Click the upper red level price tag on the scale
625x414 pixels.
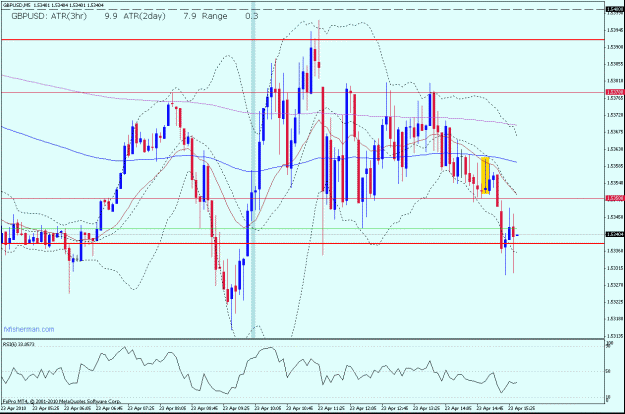pyautogui.click(x=615, y=92)
